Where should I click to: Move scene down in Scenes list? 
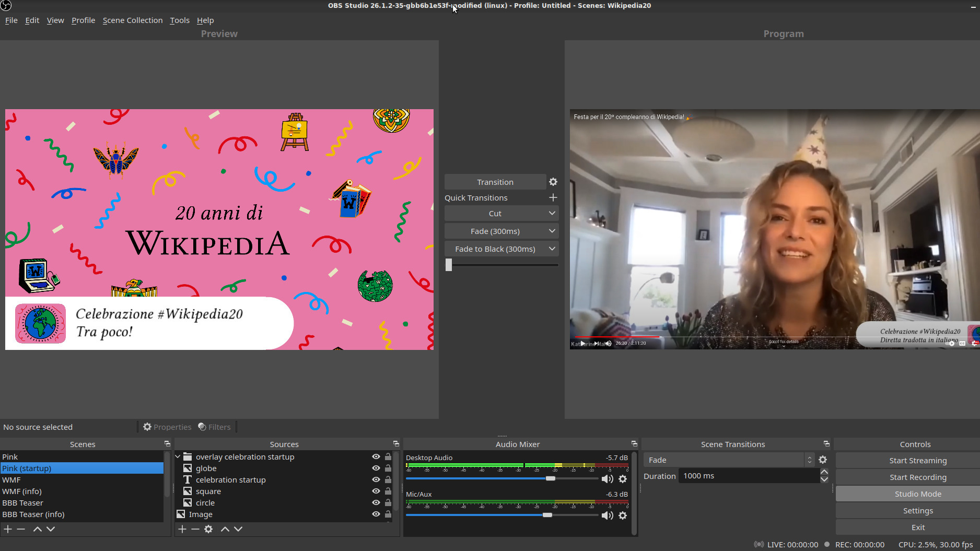(x=51, y=529)
